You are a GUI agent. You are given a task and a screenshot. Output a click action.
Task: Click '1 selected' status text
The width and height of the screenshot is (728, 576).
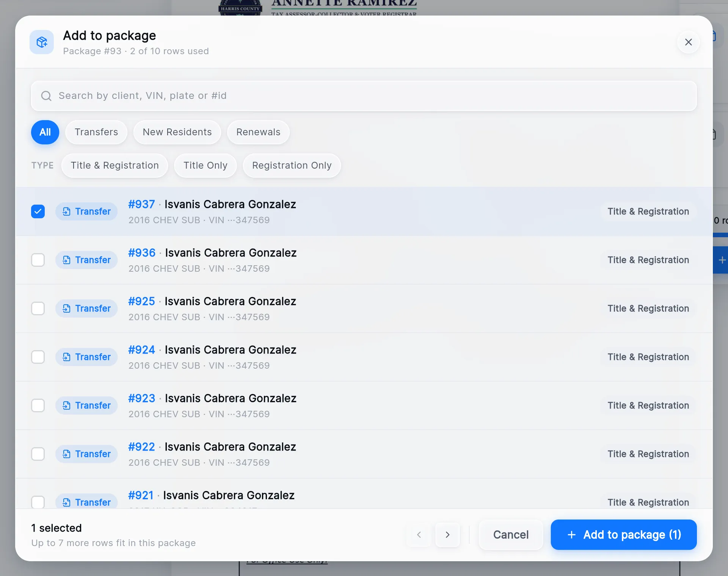coord(56,528)
